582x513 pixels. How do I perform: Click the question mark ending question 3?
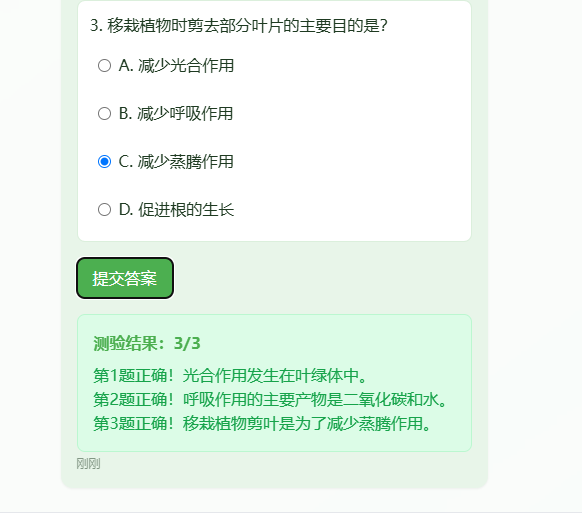(384, 26)
